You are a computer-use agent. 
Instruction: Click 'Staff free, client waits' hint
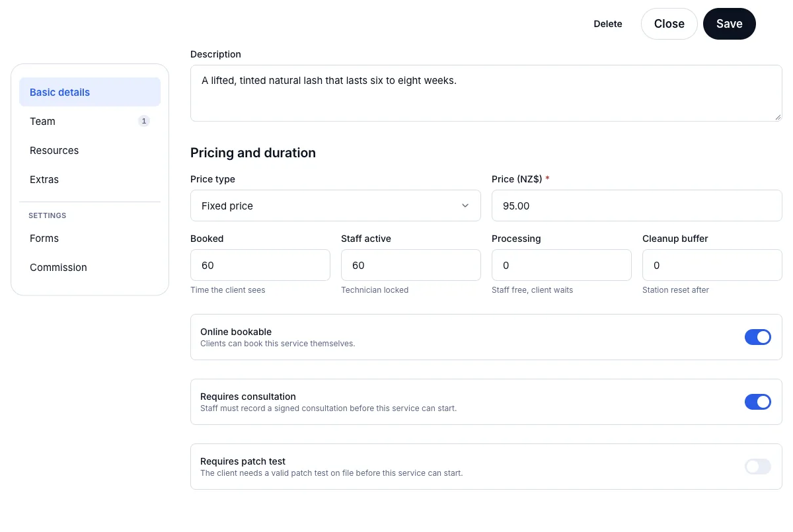[532, 290]
